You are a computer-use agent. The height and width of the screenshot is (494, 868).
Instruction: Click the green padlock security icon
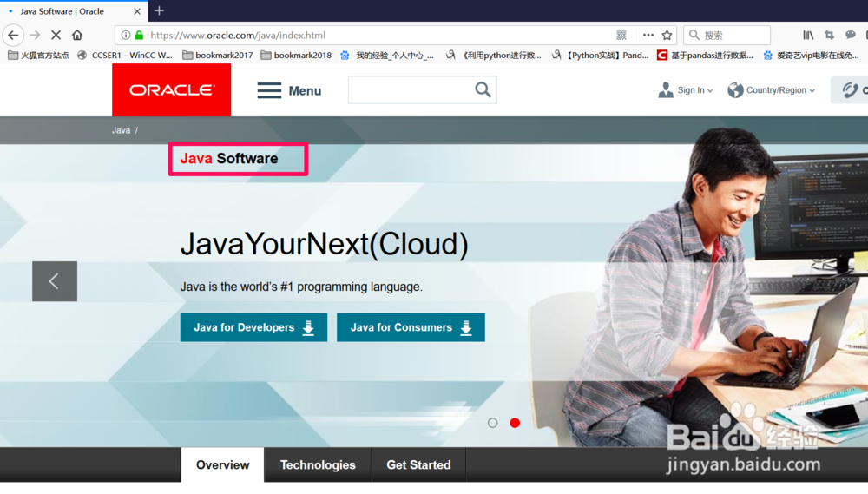[140, 36]
